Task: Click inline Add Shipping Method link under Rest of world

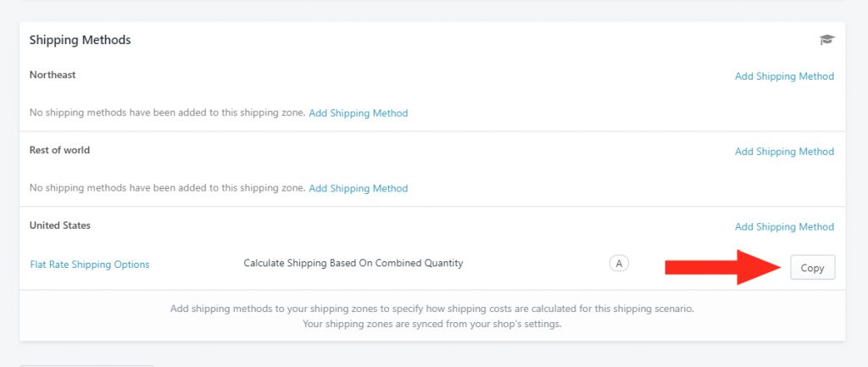Action: click(359, 188)
